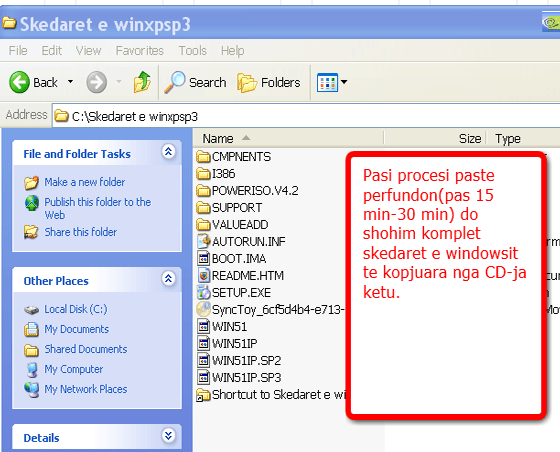Click the My Network Places icon
The width and height of the screenshot is (560, 452).
pos(31,390)
